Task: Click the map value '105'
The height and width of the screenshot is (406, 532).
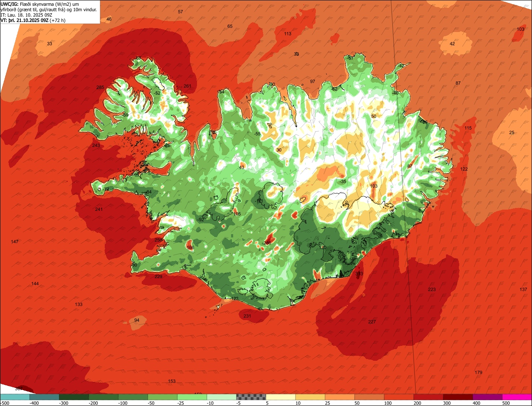Action: point(237,214)
